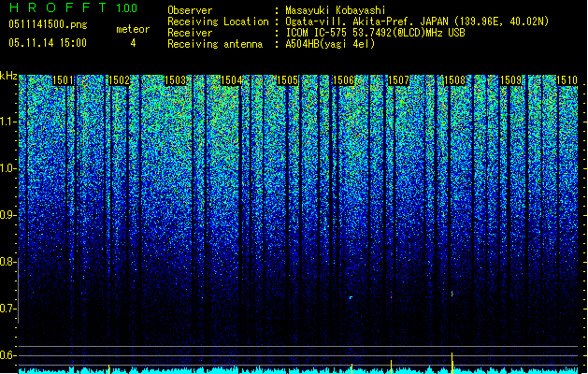Click the 0.8 kHz axis label

7,262
